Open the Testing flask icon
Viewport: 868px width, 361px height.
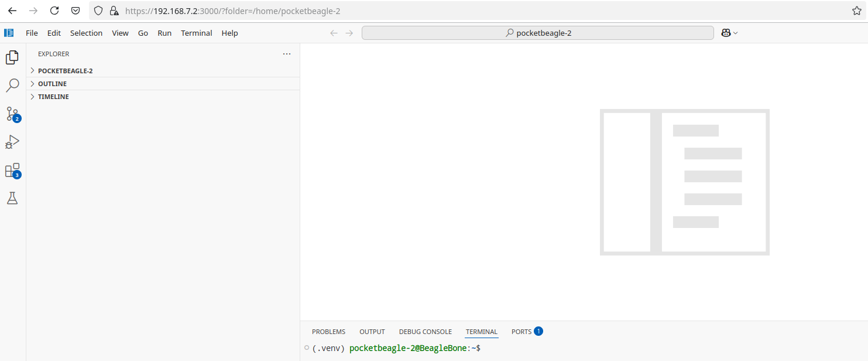coord(12,197)
